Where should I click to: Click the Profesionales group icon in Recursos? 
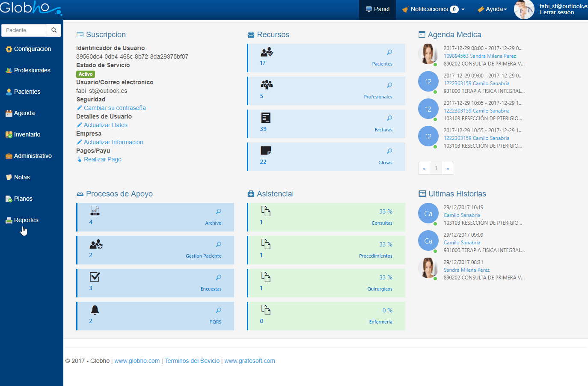coord(267,85)
